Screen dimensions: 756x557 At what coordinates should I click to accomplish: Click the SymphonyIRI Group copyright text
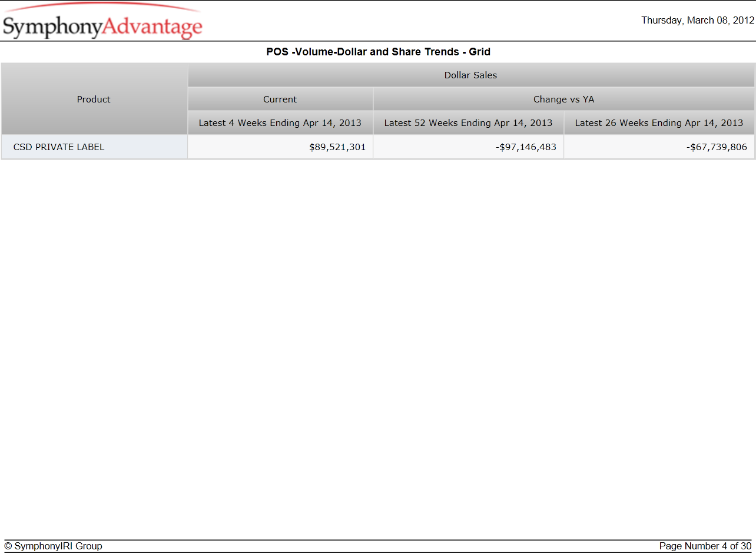(x=53, y=546)
